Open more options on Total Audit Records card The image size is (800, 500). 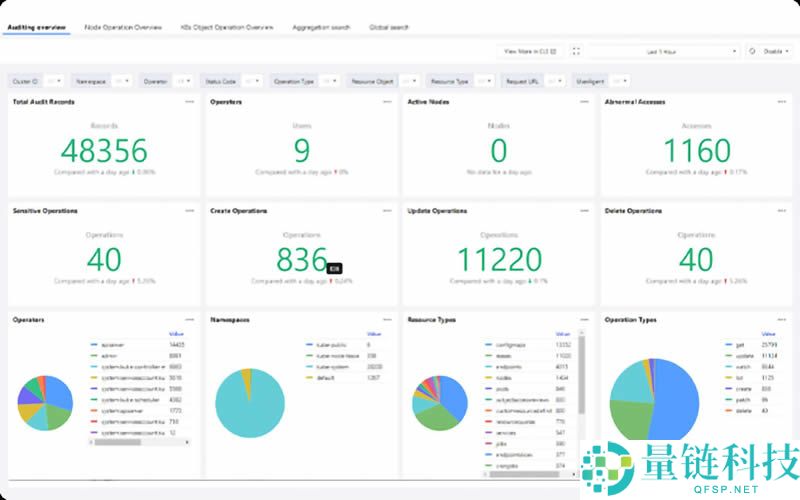pyautogui.click(x=189, y=102)
